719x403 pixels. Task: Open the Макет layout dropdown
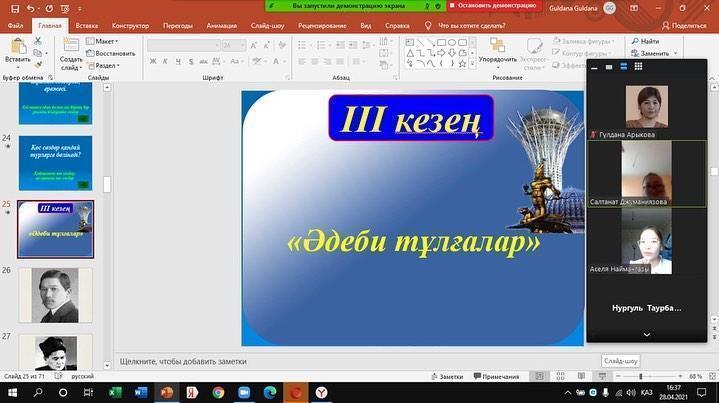pos(104,42)
